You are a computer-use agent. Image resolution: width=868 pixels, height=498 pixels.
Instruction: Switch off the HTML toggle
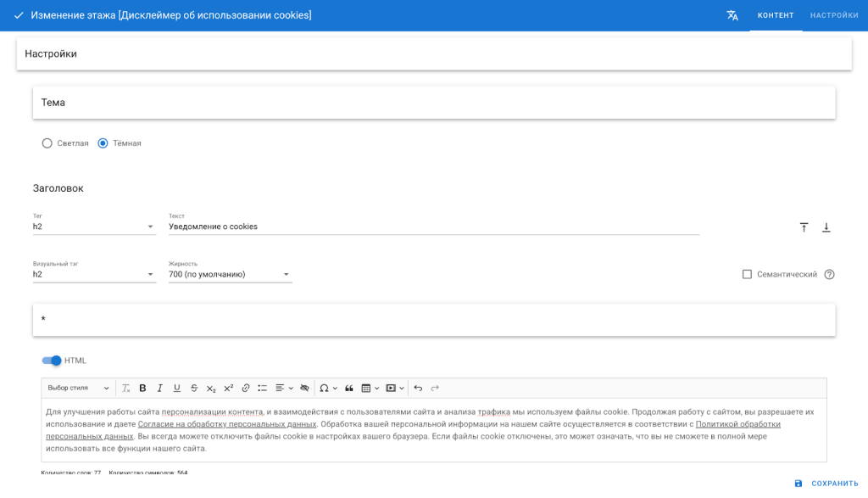tap(53, 361)
